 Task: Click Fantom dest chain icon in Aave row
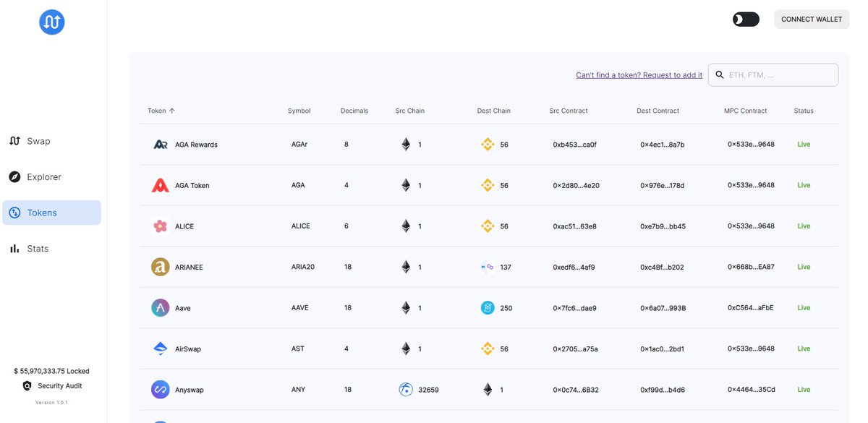pos(488,308)
